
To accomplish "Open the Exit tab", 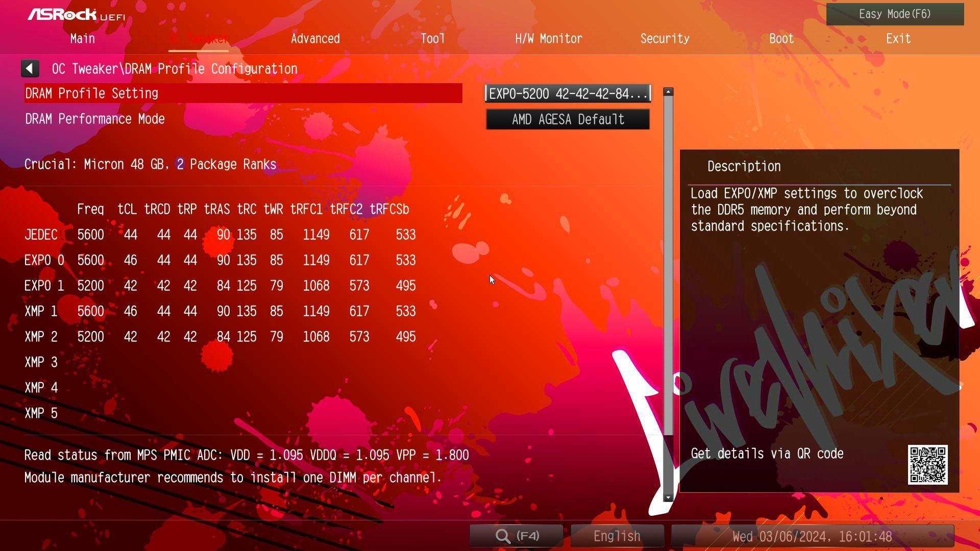I will [898, 39].
